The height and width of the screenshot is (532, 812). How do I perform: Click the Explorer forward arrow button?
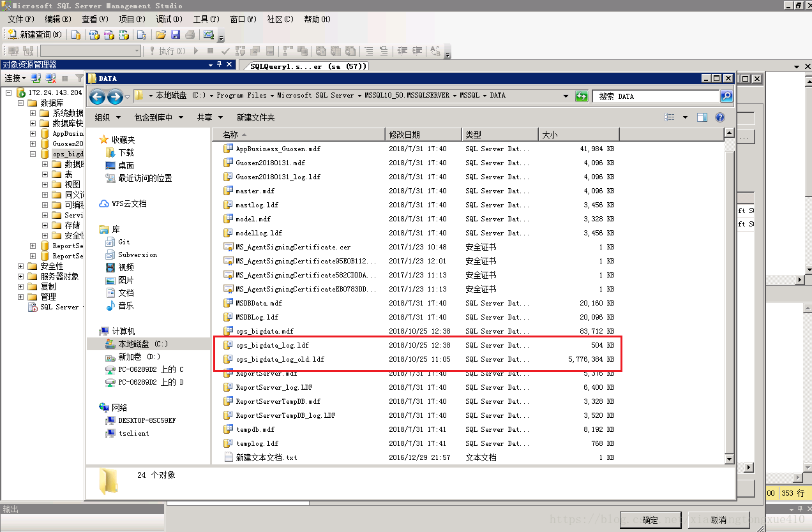coord(115,97)
